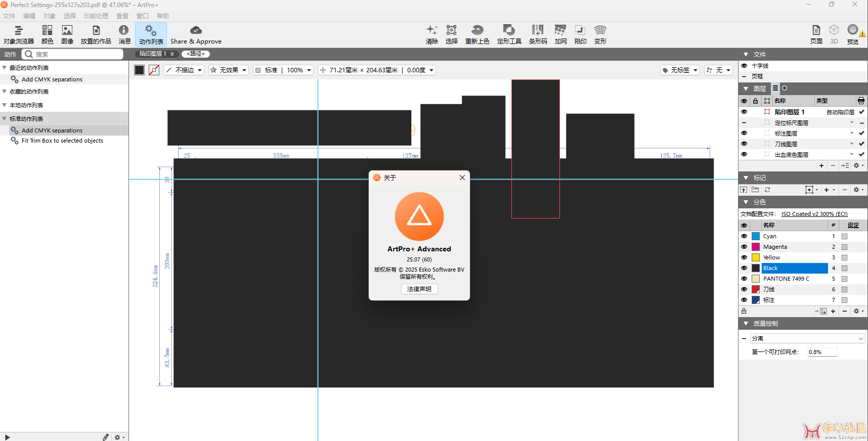Collapse the 分色 separations panel
868x441 pixels.
tap(746, 202)
